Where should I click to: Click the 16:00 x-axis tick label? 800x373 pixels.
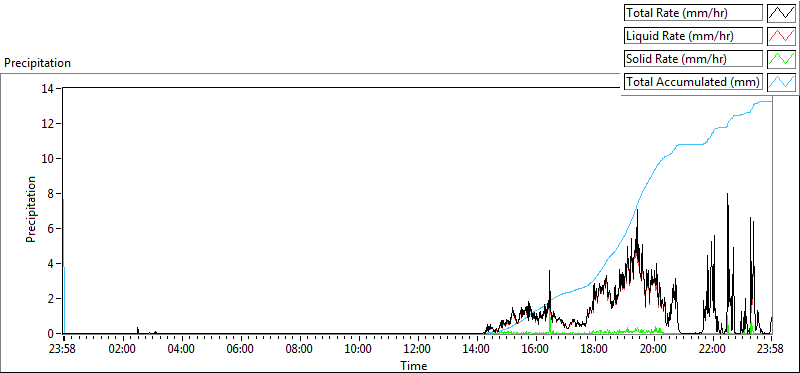coord(536,350)
